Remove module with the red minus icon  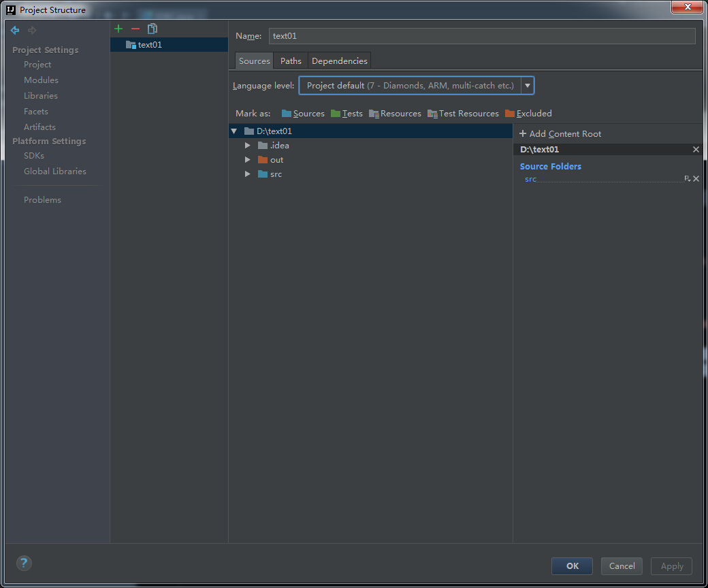(x=135, y=29)
